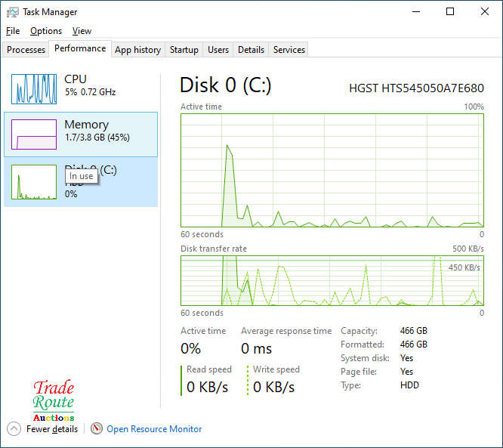
Task: Switch to the App history tab
Action: coord(137,50)
